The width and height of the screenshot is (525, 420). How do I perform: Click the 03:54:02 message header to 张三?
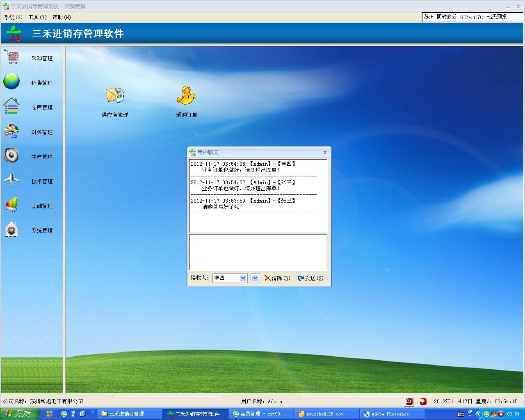click(x=243, y=183)
